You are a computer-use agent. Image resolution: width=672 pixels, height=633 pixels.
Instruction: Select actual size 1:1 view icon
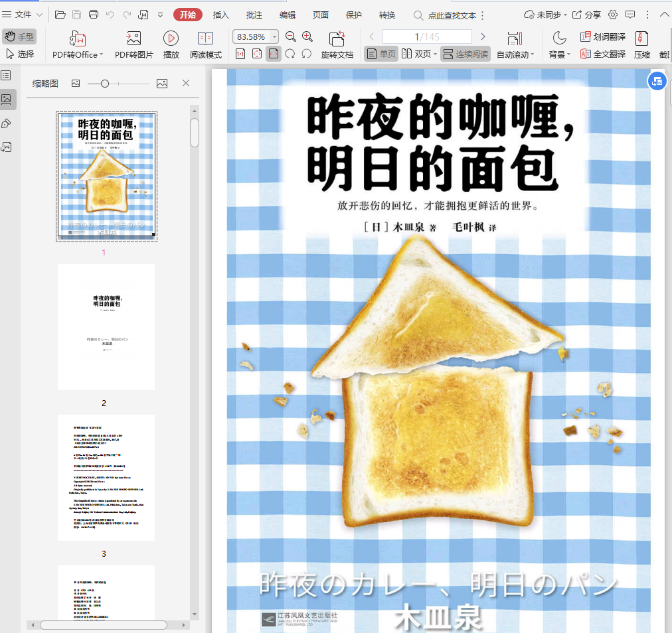coord(240,54)
